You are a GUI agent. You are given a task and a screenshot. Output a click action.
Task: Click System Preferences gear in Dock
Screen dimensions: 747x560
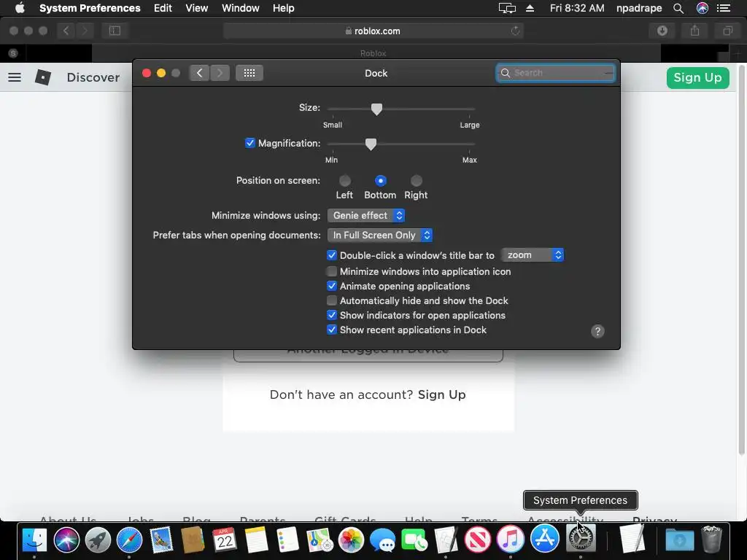point(581,539)
